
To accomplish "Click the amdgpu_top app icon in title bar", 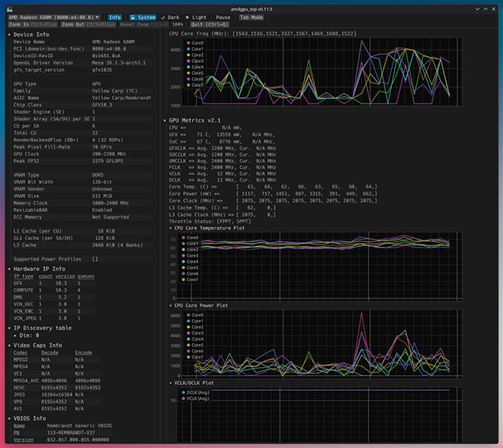I will click(10, 9).
